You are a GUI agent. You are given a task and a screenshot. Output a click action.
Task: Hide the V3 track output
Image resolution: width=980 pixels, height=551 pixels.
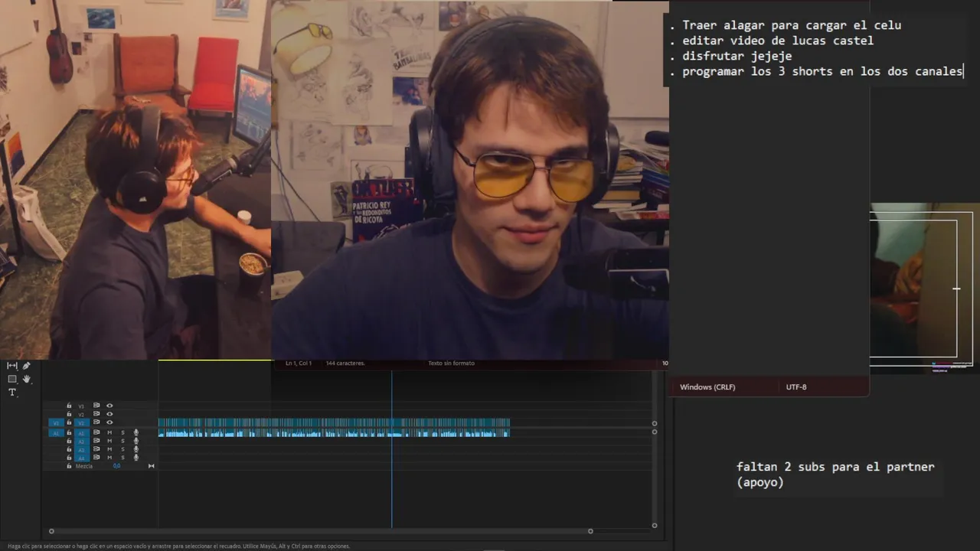pyautogui.click(x=109, y=406)
